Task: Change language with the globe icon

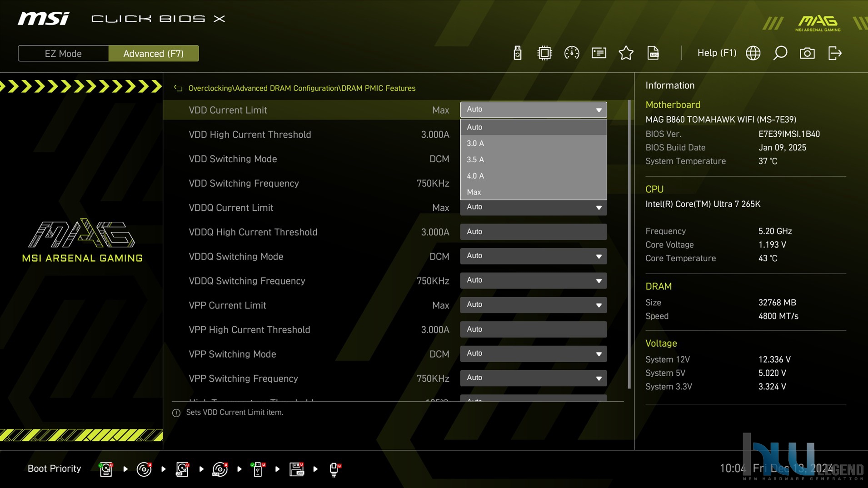Action: (x=753, y=53)
